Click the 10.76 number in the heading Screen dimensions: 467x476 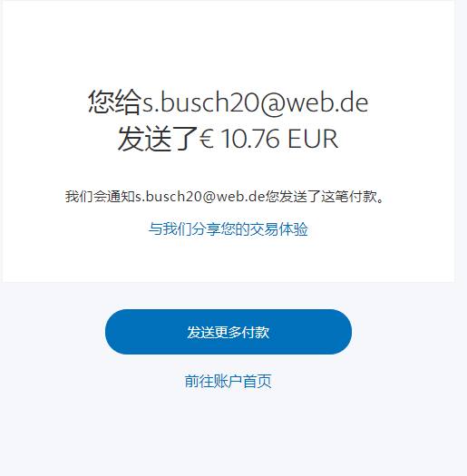250,139
